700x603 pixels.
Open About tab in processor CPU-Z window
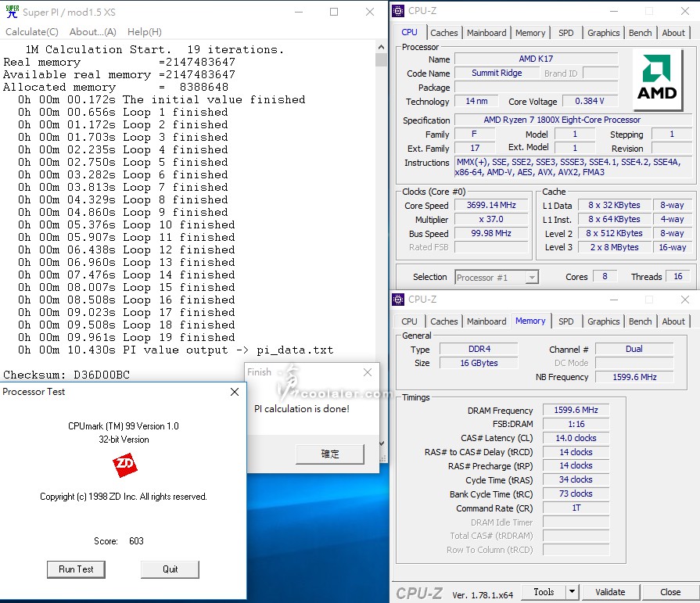pos(673,33)
